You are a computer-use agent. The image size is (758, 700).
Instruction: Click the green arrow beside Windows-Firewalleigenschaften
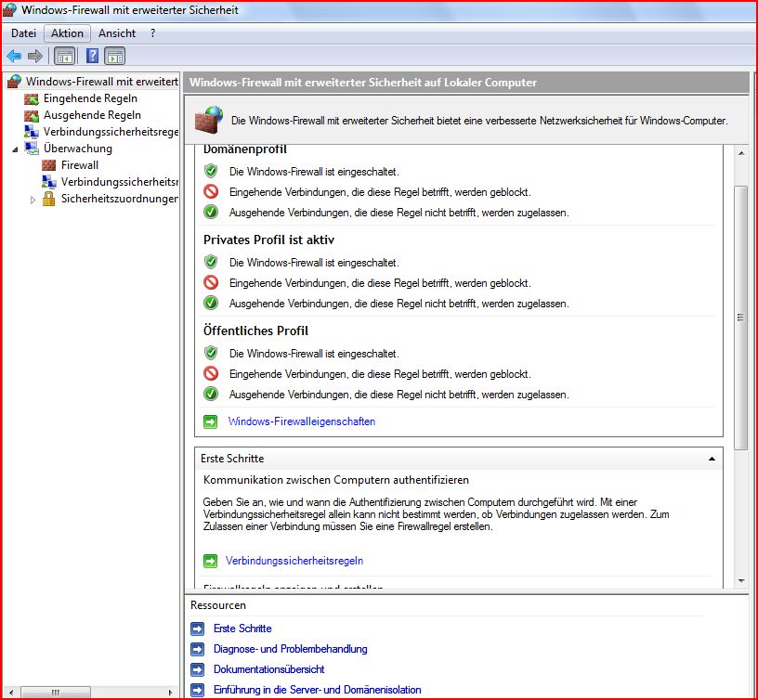[x=210, y=421]
